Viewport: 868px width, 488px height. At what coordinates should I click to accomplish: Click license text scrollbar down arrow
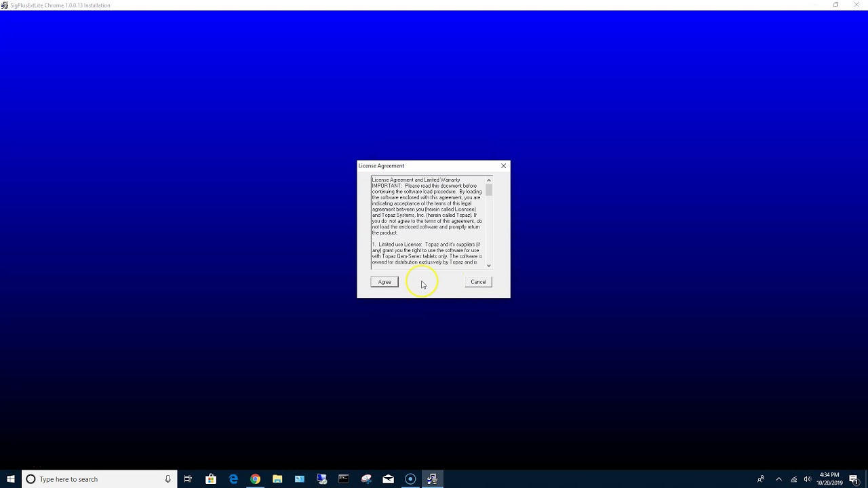click(488, 266)
